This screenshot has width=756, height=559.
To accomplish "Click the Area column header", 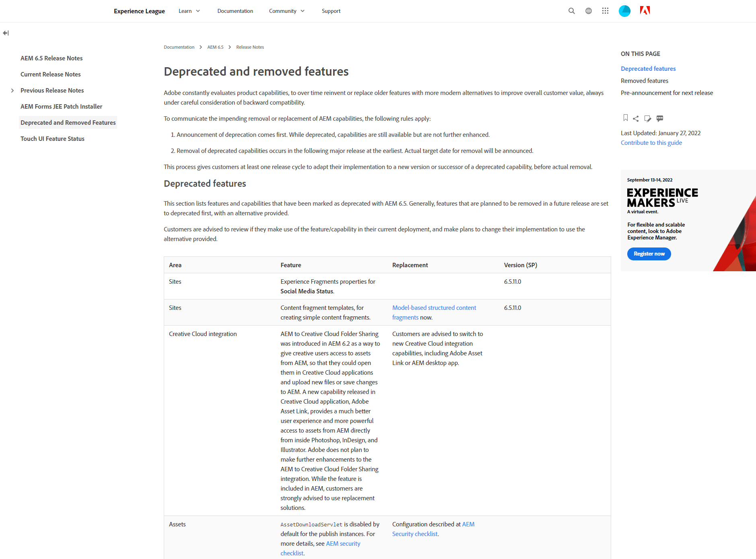I will [175, 265].
